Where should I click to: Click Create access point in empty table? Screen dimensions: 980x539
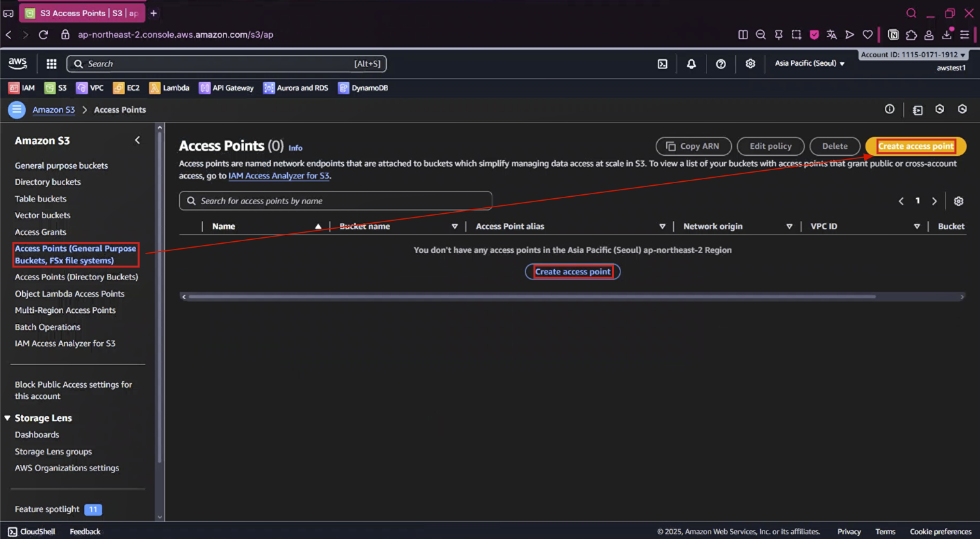click(572, 272)
